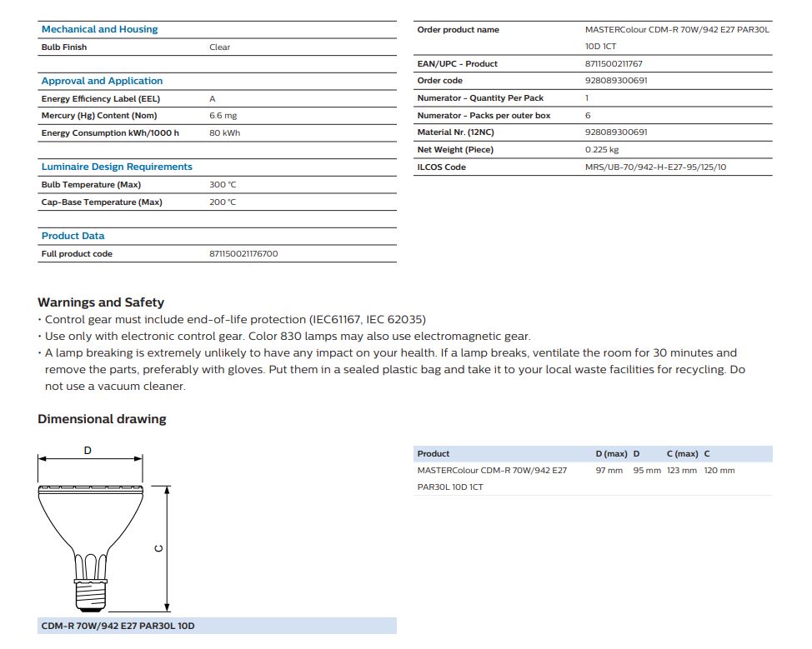Screen dimensions: 812x649
Task: Select the '80 kWh' value
Action: pos(225,133)
